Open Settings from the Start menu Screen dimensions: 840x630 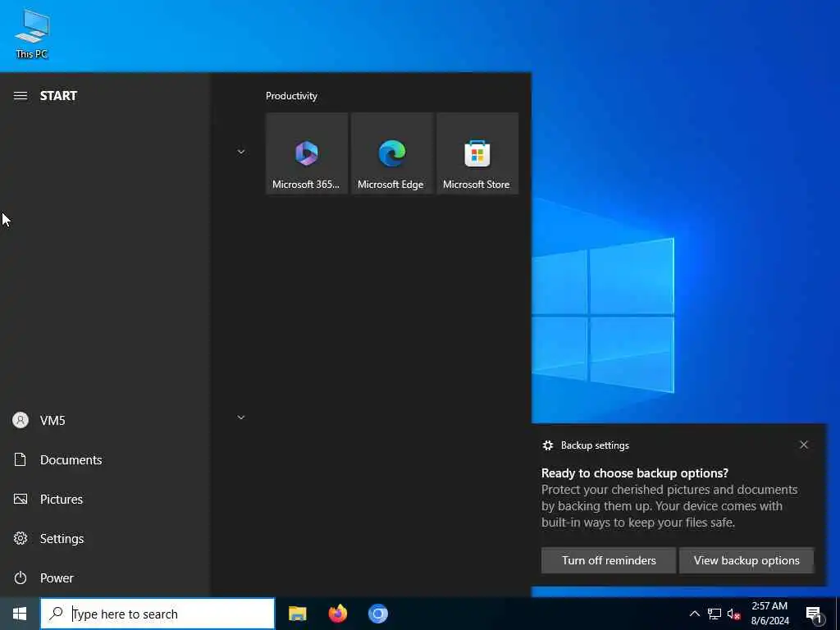104,538
